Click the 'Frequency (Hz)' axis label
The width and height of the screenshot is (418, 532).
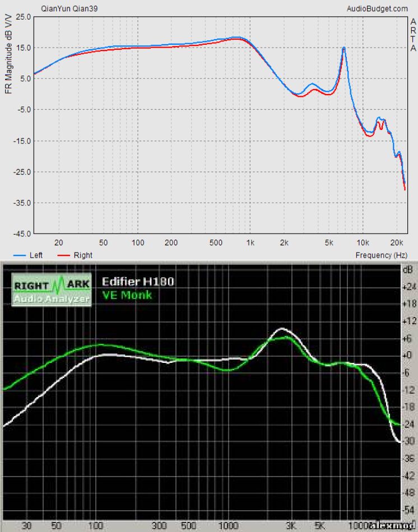pyautogui.click(x=382, y=255)
